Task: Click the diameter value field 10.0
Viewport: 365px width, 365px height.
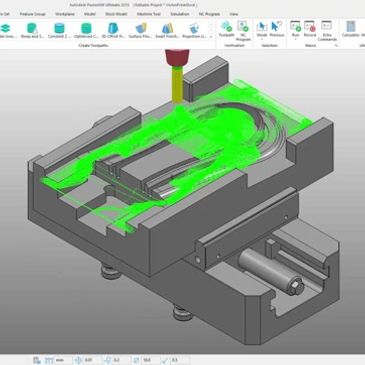Action: [x=150, y=360]
